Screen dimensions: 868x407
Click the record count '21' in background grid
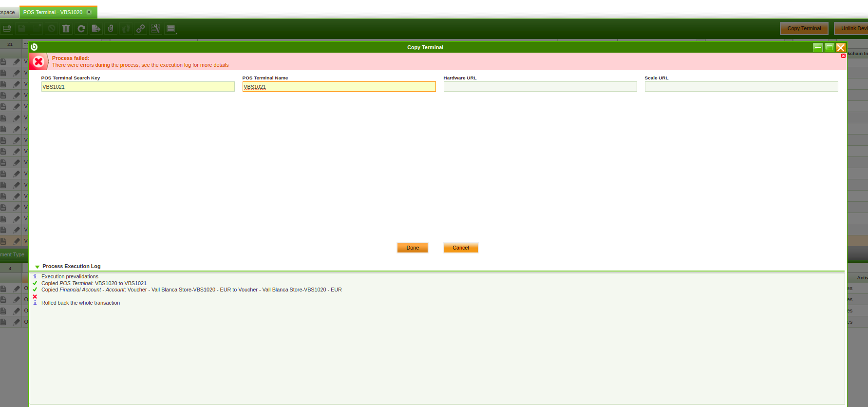tap(10, 44)
